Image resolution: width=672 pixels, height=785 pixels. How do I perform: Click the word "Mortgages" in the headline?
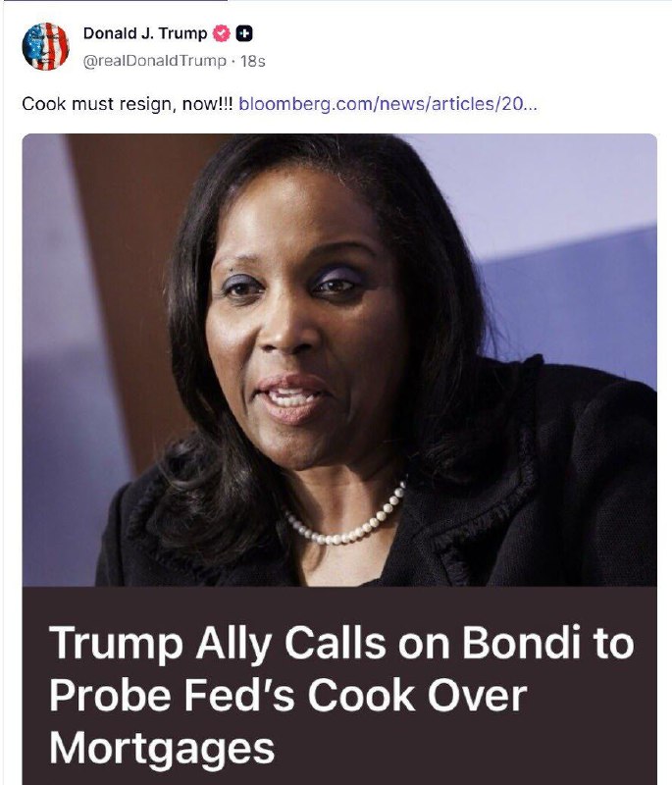pos(162,748)
